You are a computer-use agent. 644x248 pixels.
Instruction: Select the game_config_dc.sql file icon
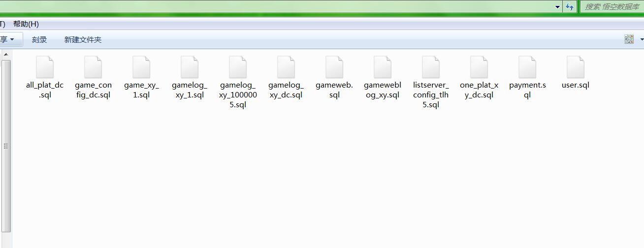93,67
